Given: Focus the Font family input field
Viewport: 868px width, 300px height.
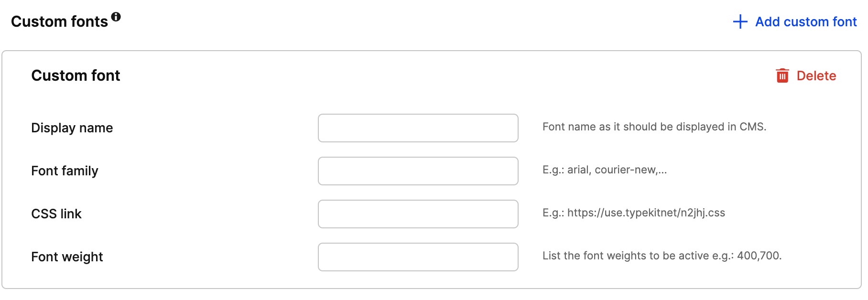Looking at the screenshot, I should click(x=418, y=171).
